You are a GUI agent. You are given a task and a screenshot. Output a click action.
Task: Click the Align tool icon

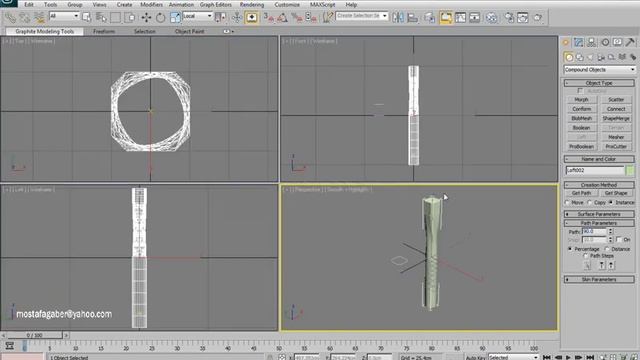pos(412,17)
